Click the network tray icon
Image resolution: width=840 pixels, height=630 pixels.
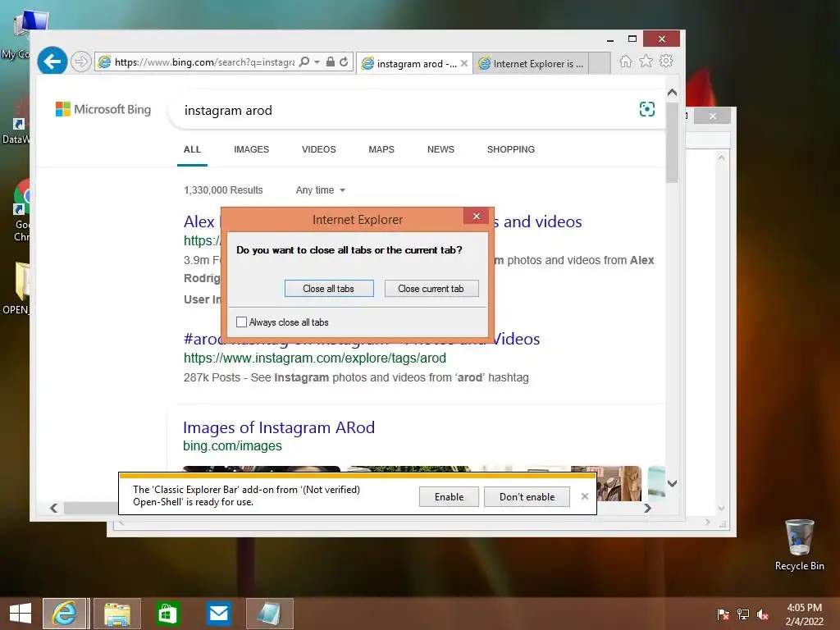[743, 614]
